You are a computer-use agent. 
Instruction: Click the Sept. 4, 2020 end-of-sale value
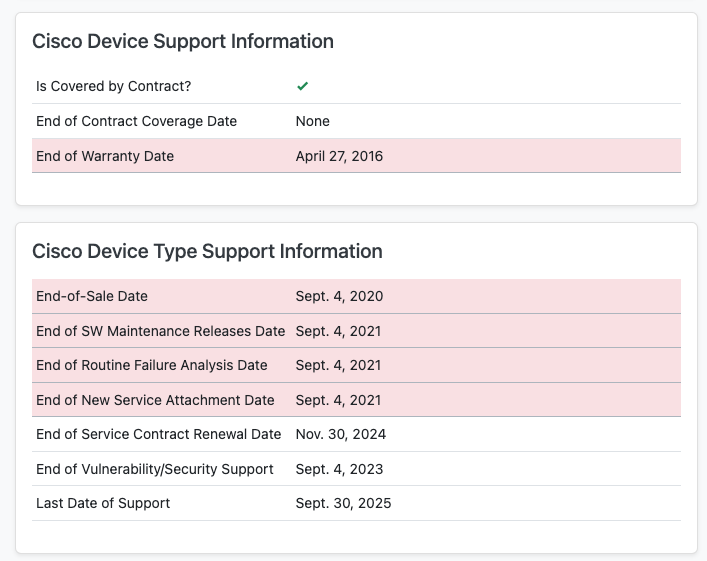(x=339, y=297)
